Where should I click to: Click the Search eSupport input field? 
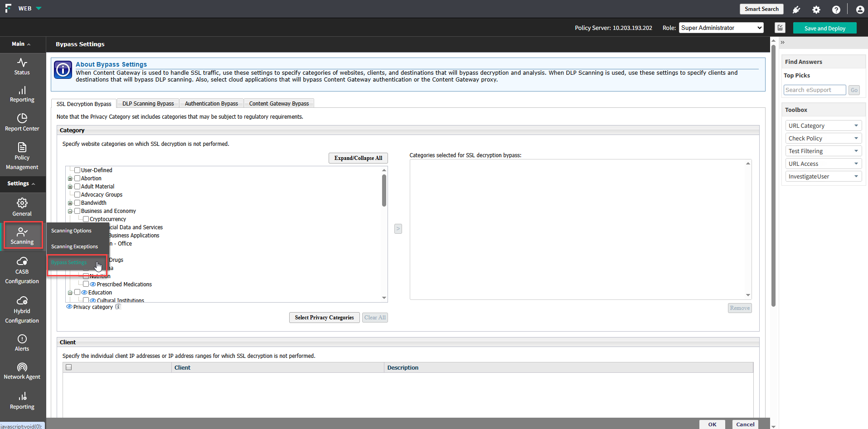click(814, 90)
